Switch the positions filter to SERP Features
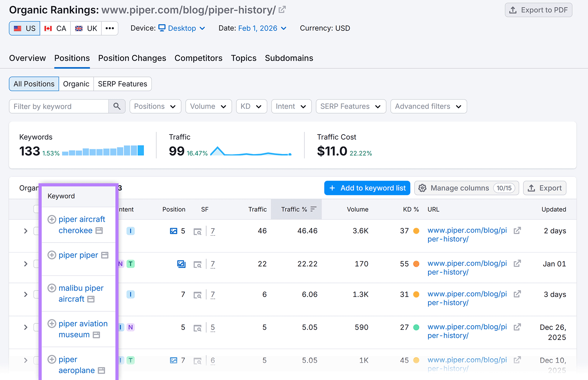 [122, 84]
